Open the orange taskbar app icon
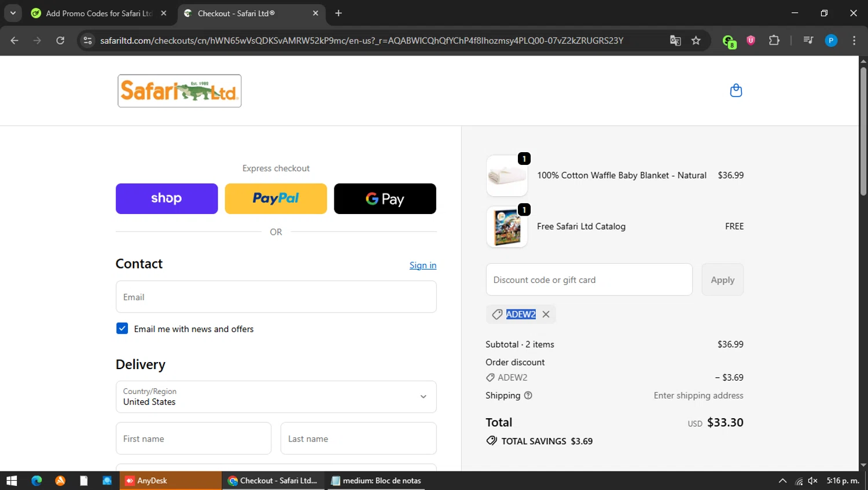 coord(60,481)
